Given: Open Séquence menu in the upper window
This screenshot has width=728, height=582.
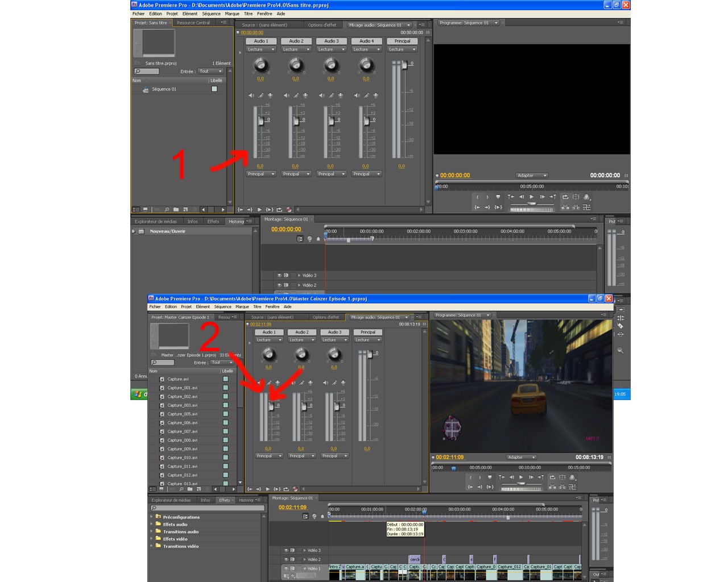Looking at the screenshot, I should point(211,14).
